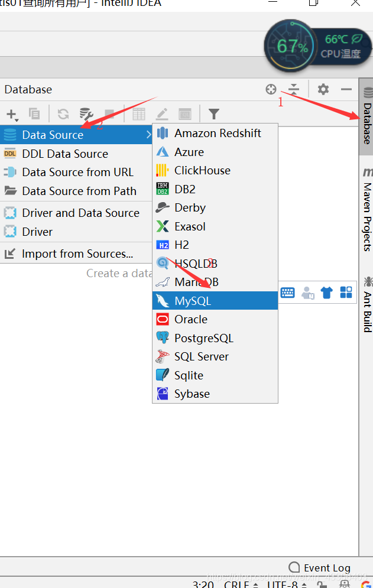Click the Edit pencil icon in the toolbar
This screenshot has height=588, width=373.
(x=162, y=114)
